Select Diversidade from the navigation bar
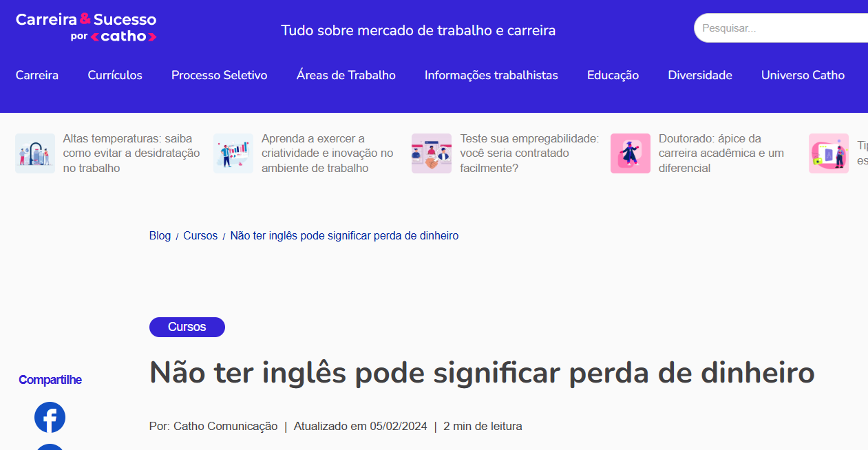The height and width of the screenshot is (450, 868). coord(700,75)
